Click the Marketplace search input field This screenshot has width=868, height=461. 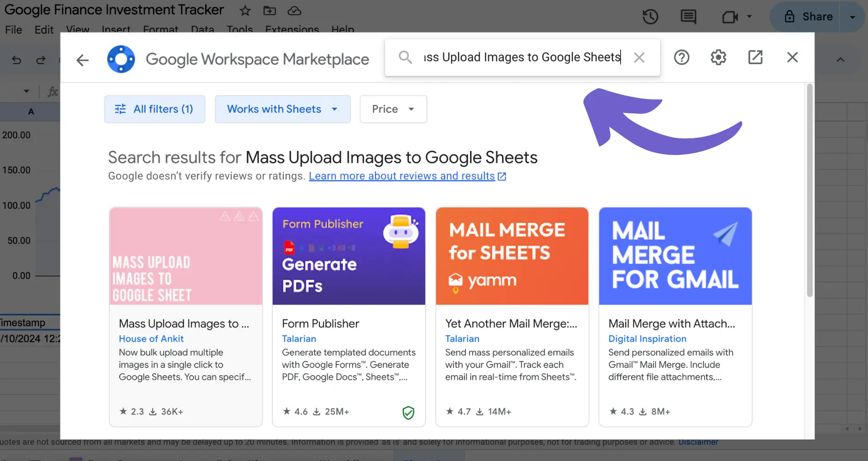pyautogui.click(x=522, y=57)
